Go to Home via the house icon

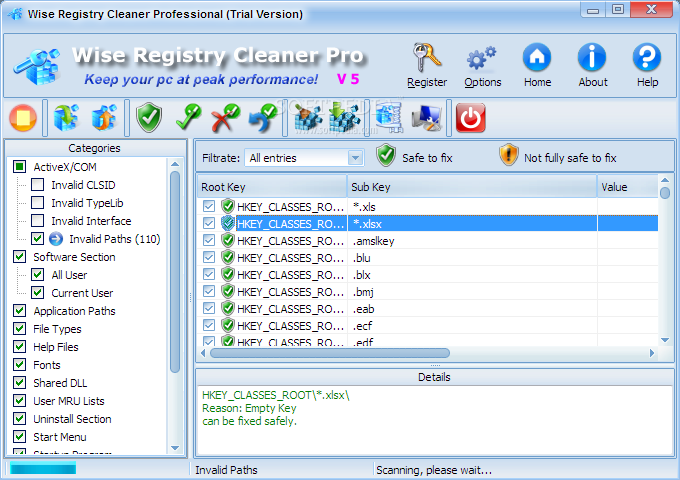tap(537, 57)
